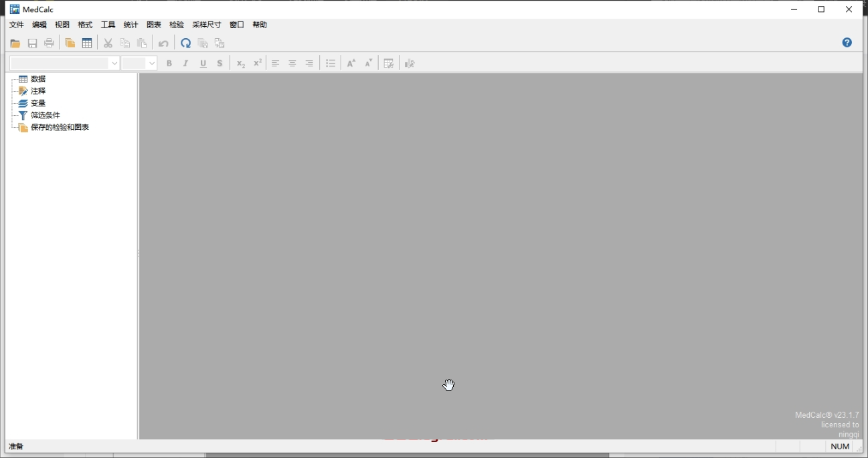Increase font size with A-up icon
The image size is (868, 458).
coord(351,63)
